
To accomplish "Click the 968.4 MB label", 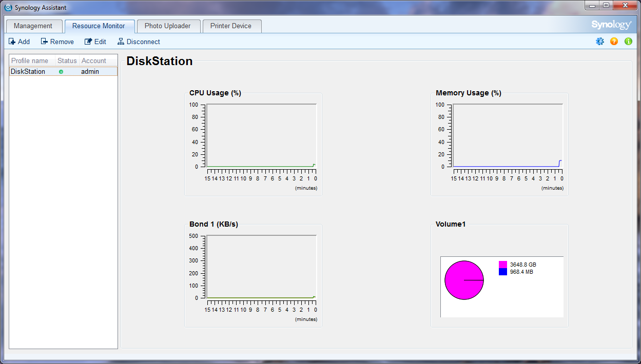I will point(521,272).
